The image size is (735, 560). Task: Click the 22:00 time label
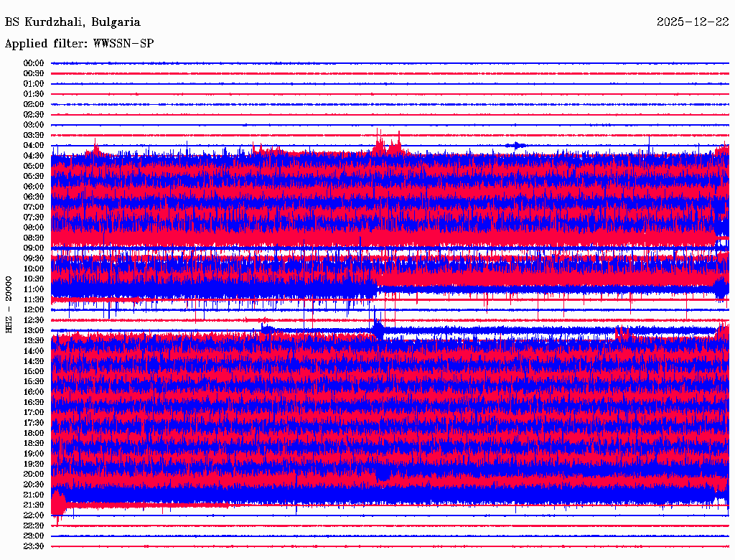34,515
